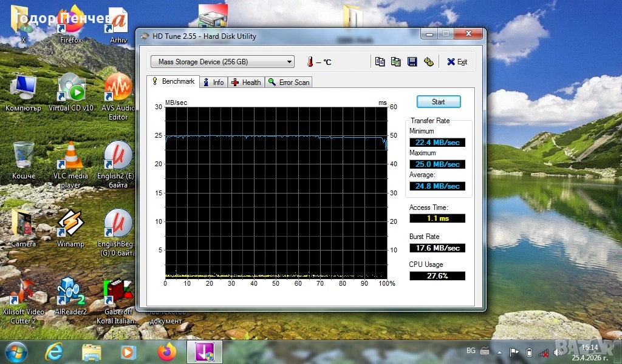The width and height of the screenshot is (622, 364).
Task: Expand the Mass Storage Device dropdown
Action: pyautogui.click(x=289, y=62)
